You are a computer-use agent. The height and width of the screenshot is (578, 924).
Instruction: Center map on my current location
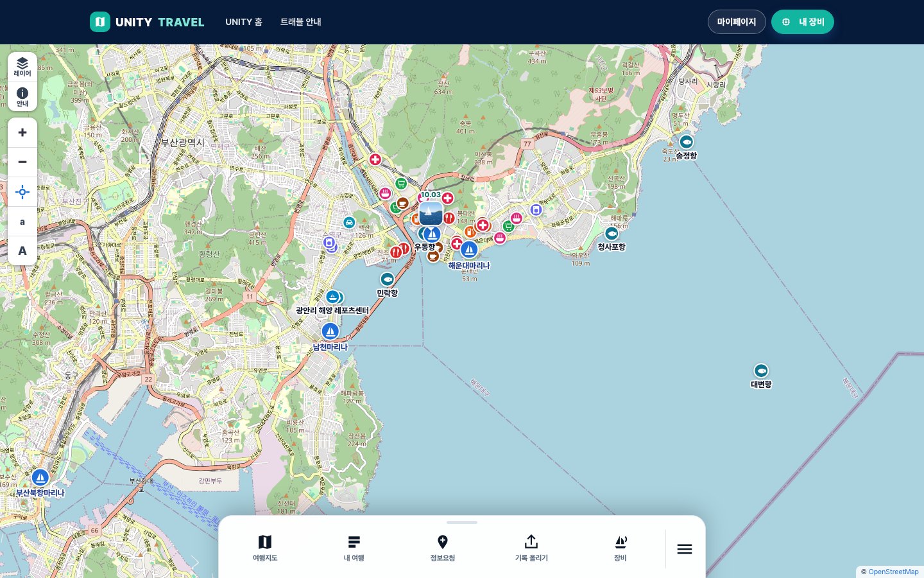coord(22,192)
